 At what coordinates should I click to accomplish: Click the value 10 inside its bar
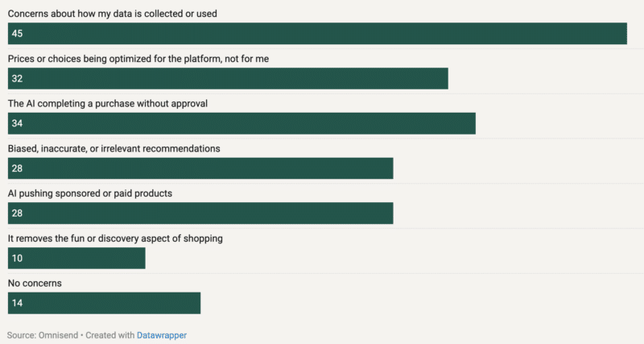click(17, 258)
